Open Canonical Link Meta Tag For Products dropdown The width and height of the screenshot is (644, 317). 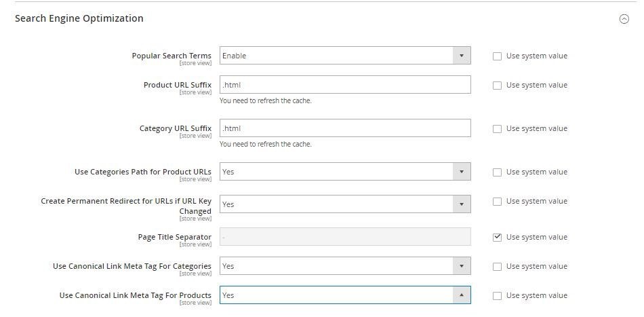(x=345, y=295)
